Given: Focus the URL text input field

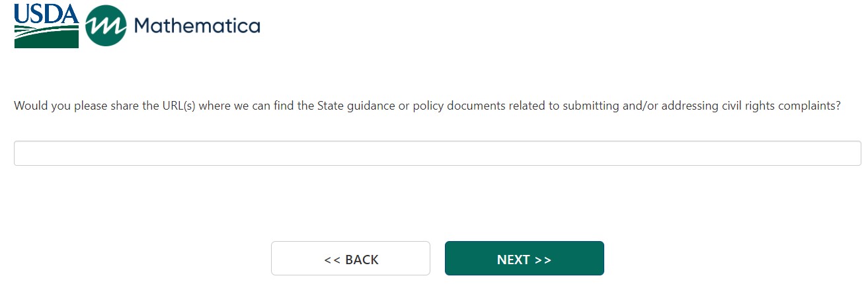Looking at the screenshot, I should click(x=437, y=153).
